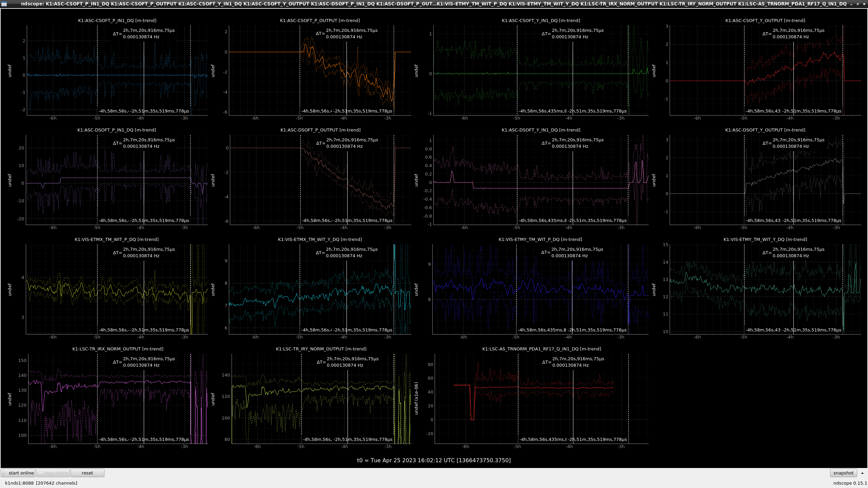Restore the ndscope window size
This screenshot has height=488, width=868.
[858, 4]
